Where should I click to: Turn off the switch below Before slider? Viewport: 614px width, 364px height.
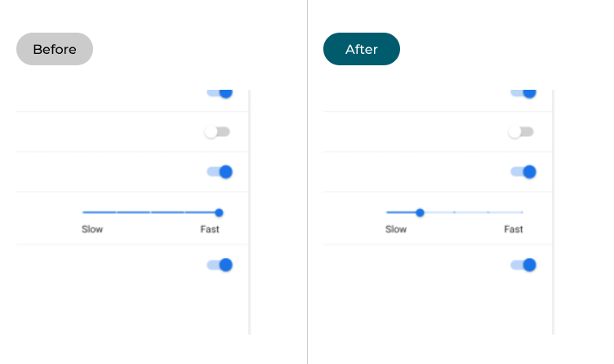tap(220, 265)
